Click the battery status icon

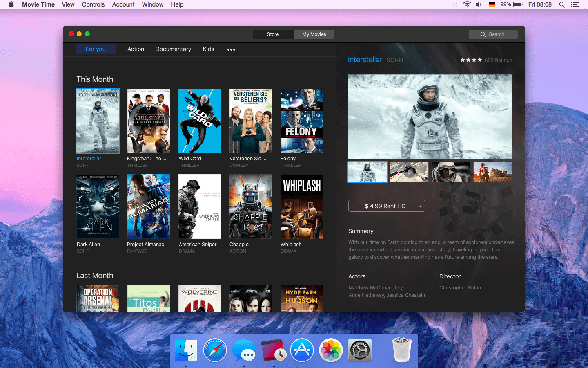pyautogui.click(x=518, y=4)
